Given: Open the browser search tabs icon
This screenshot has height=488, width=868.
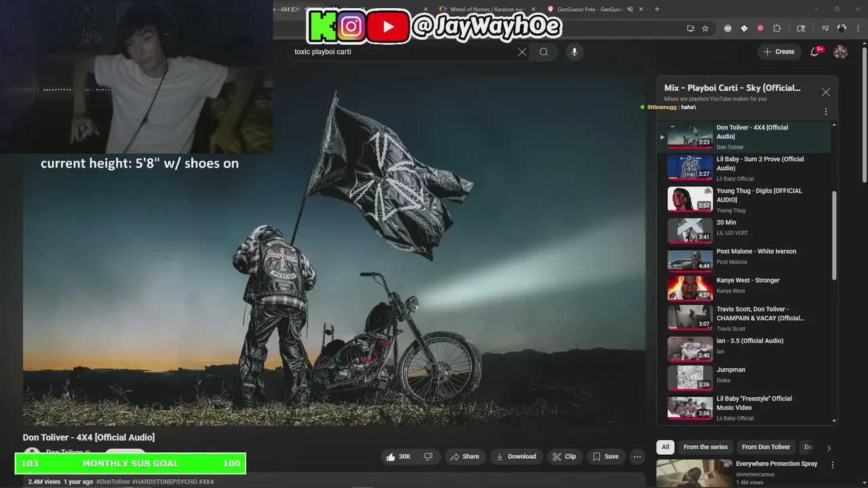Looking at the screenshot, I should 801,28.
